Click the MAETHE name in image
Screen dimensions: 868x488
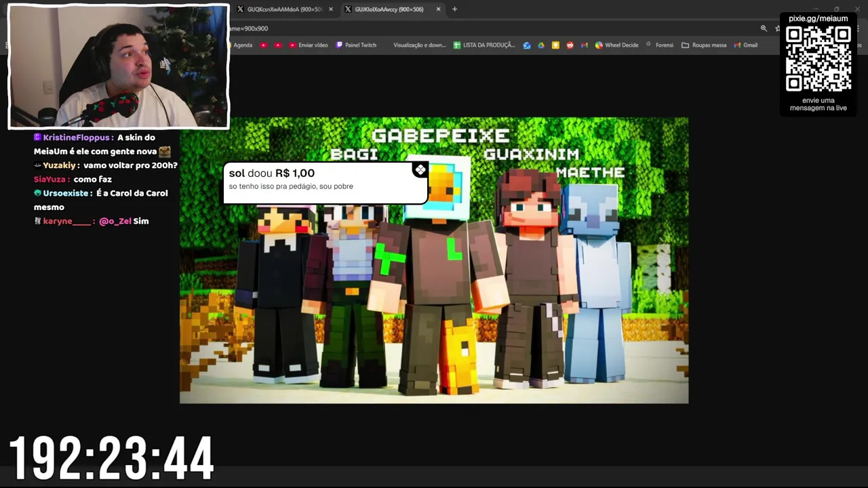click(590, 173)
